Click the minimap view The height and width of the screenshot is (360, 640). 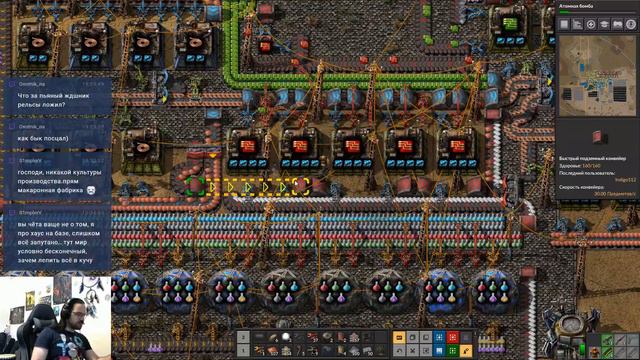point(597,76)
